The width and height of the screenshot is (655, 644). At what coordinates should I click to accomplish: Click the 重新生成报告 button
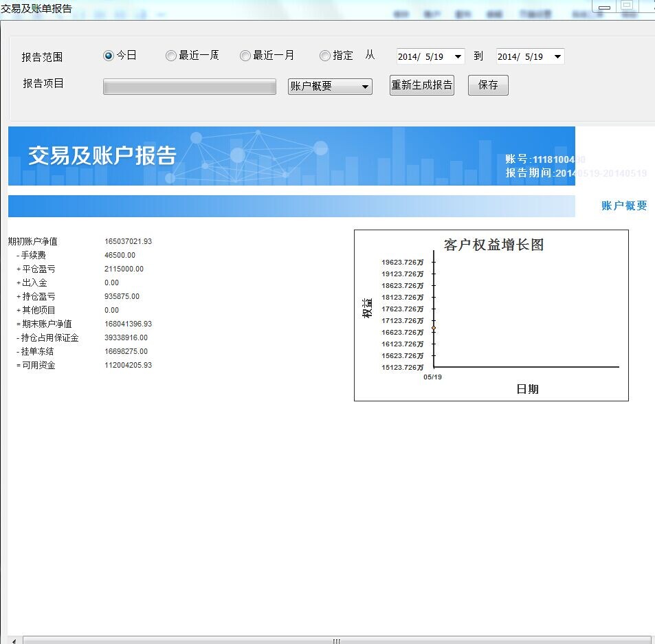[422, 85]
